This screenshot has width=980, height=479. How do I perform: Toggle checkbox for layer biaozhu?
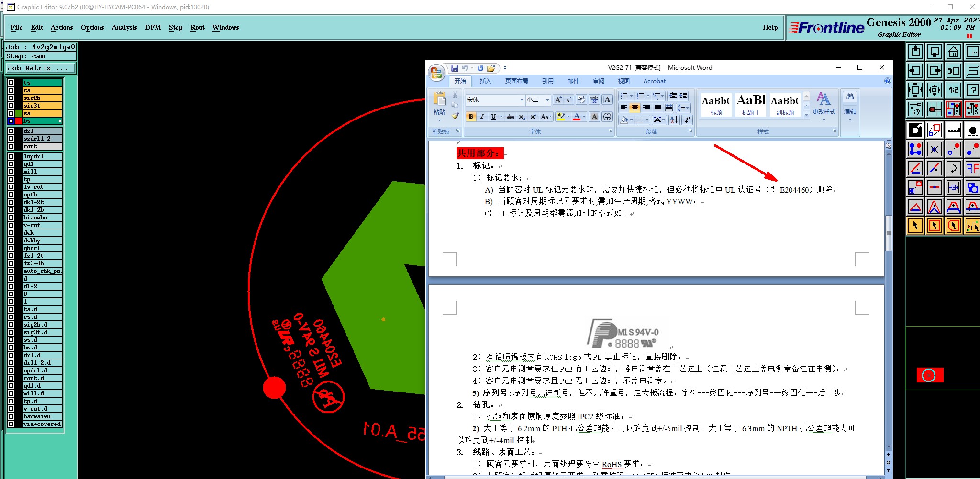(11, 218)
